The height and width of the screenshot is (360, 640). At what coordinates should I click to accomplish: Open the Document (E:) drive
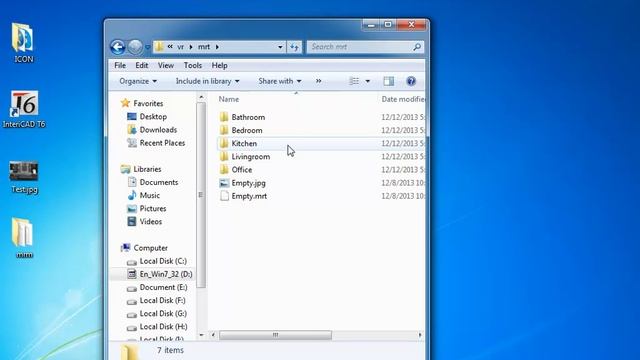(163, 287)
